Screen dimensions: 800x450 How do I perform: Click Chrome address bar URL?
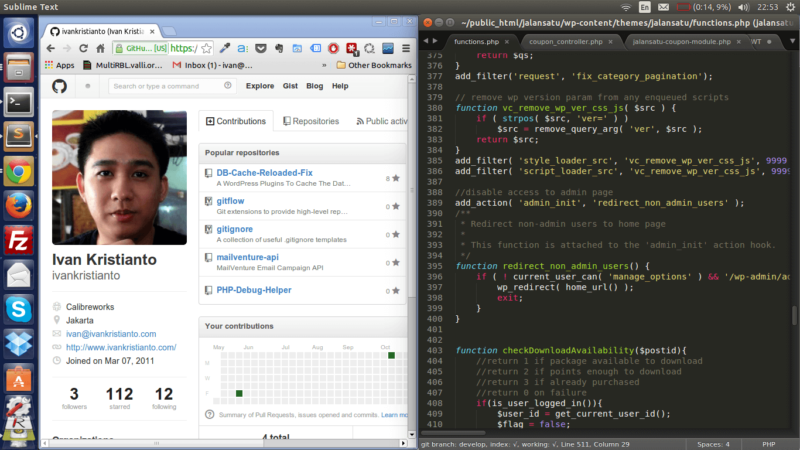tap(184, 48)
